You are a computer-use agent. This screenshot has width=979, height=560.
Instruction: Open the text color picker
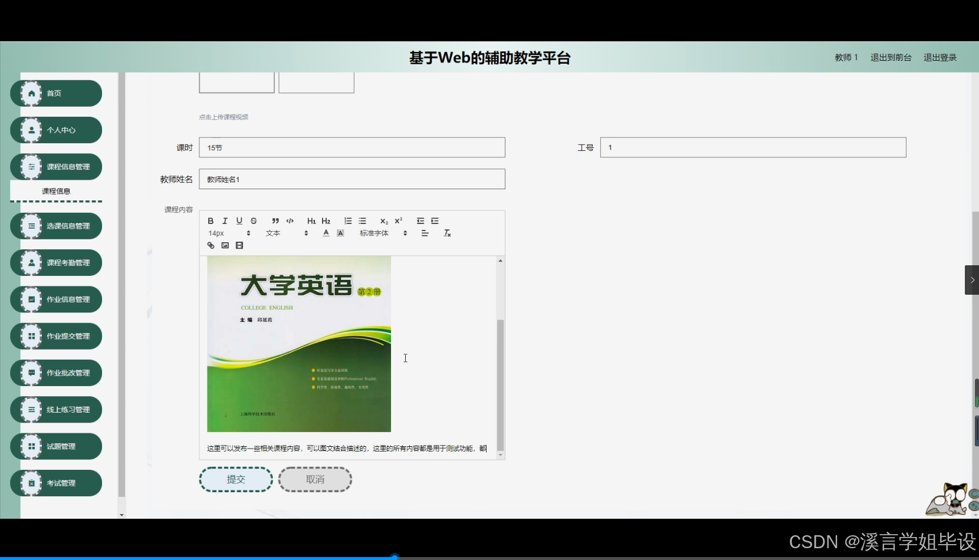point(326,233)
